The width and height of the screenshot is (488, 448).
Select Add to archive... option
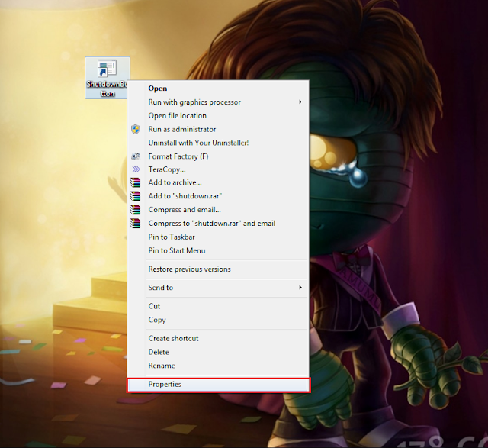[218, 182]
